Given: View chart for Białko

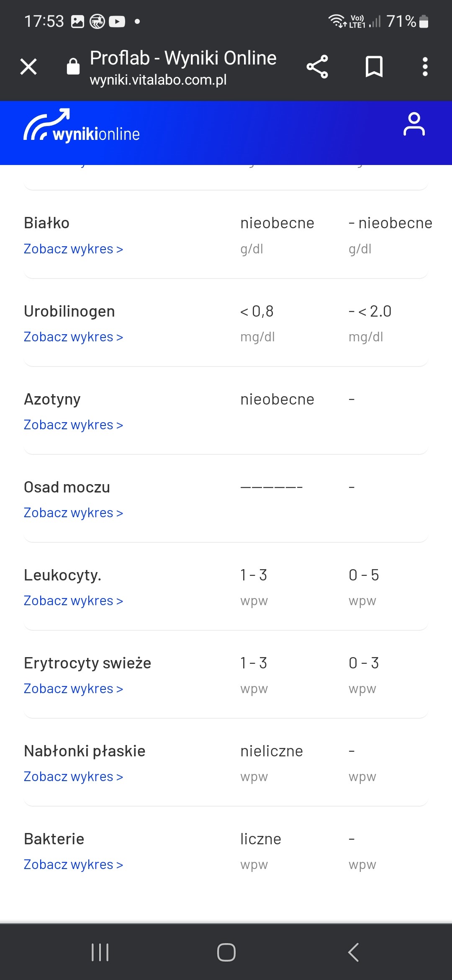Looking at the screenshot, I should pos(73,249).
